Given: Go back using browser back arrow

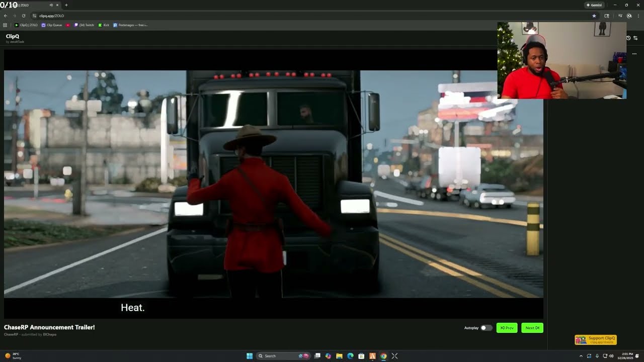Looking at the screenshot, I should 5,16.
